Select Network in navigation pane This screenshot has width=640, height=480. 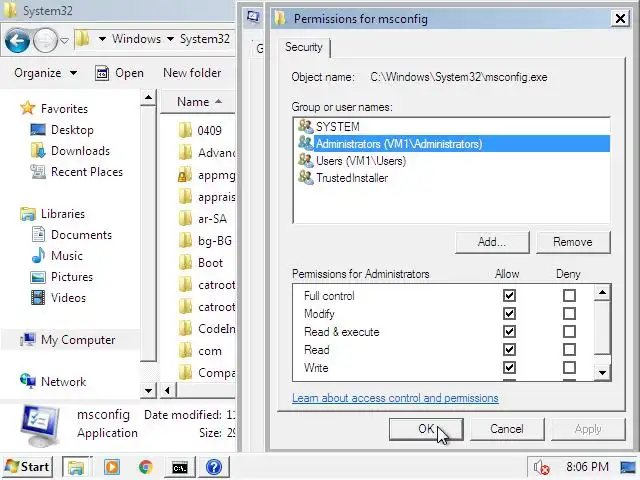(53, 382)
